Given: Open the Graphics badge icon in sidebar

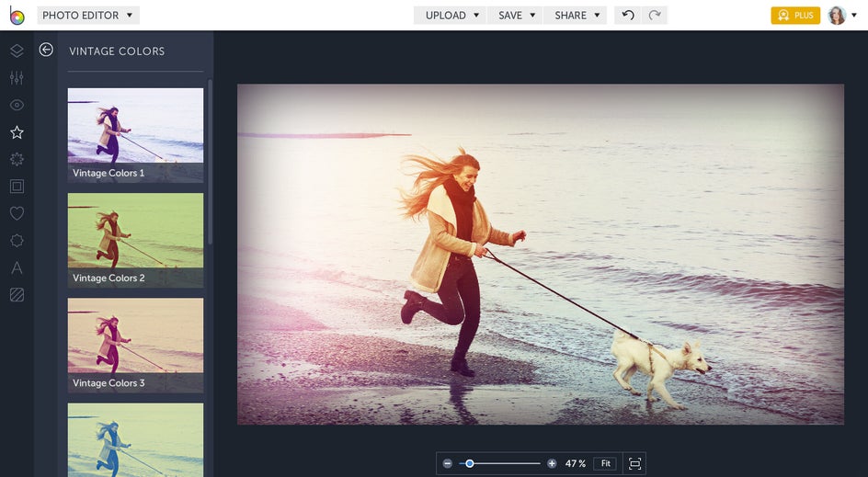Looking at the screenshot, I should pos(17,241).
